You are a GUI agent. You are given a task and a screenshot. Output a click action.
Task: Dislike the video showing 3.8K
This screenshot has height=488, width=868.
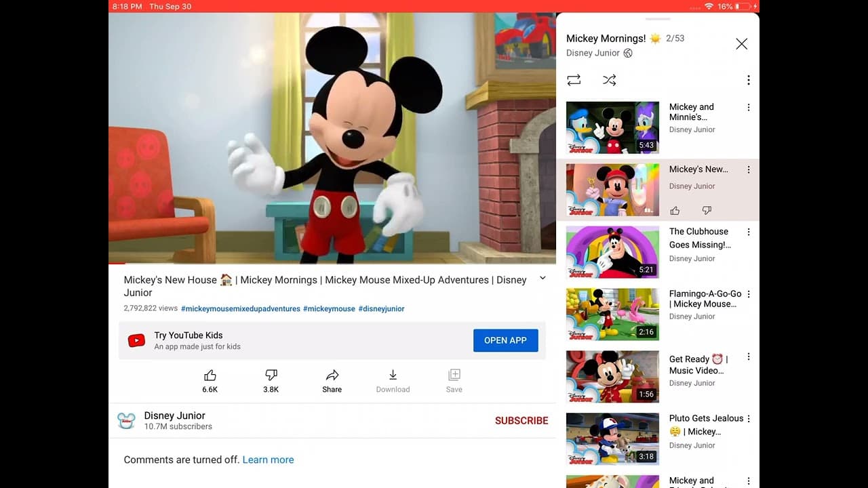pyautogui.click(x=271, y=375)
